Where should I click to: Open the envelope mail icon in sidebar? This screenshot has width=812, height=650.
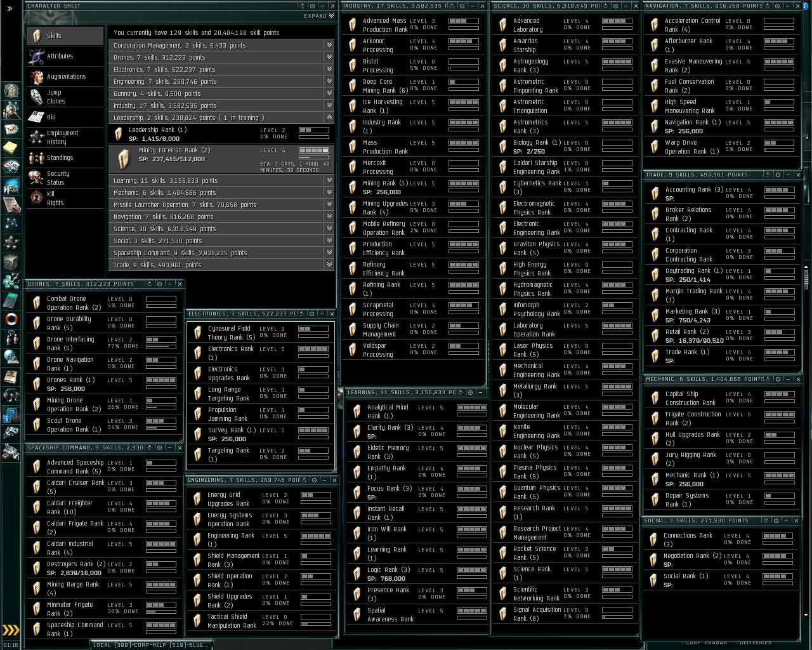tap(11, 129)
